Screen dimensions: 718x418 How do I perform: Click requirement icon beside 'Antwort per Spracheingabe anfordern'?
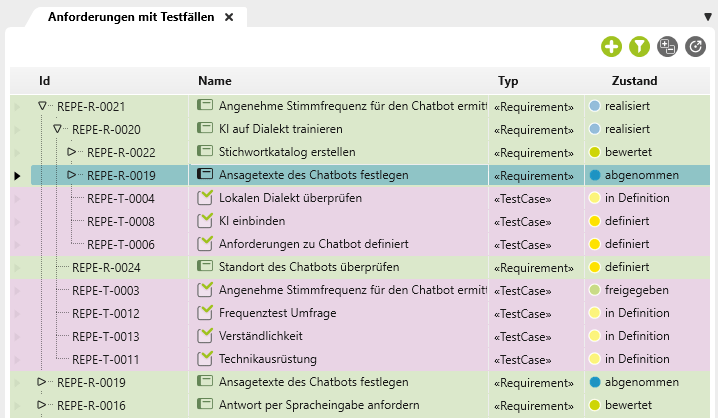[205, 405]
